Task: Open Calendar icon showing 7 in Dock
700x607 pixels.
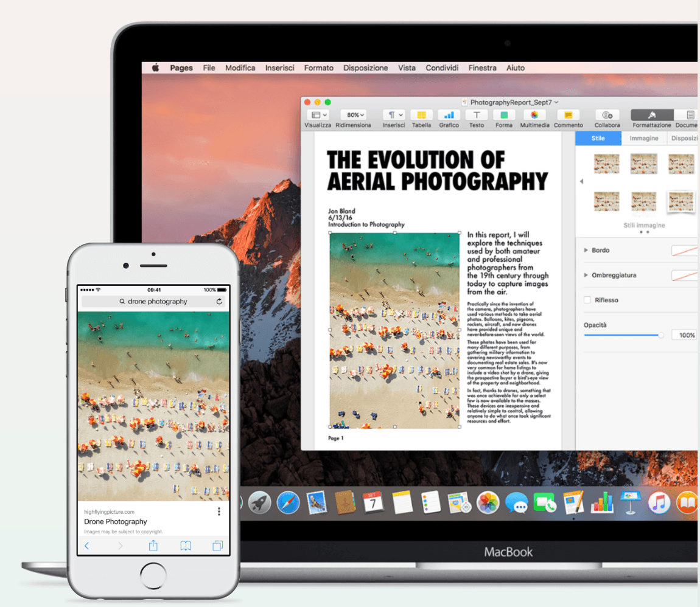Action: [x=373, y=502]
